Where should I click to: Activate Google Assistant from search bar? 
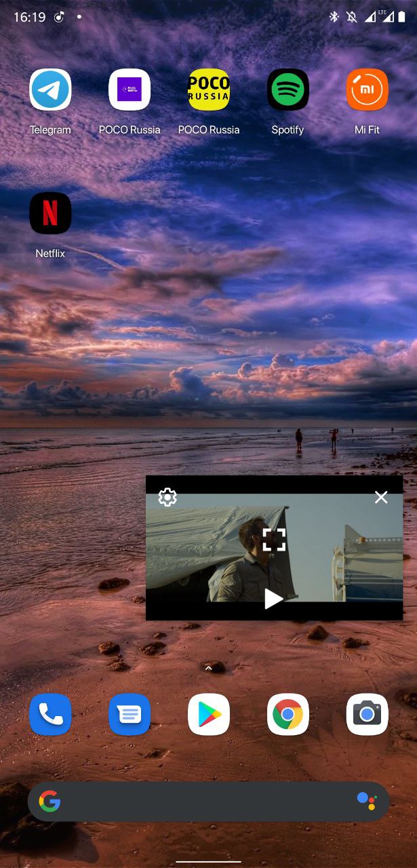click(x=367, y=801)
